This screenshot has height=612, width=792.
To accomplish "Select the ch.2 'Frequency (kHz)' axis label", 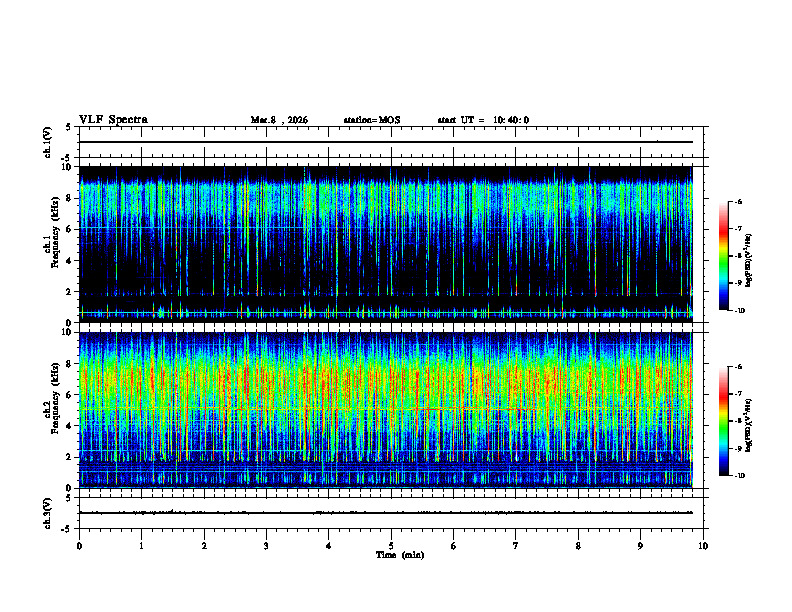I will 55,398.
